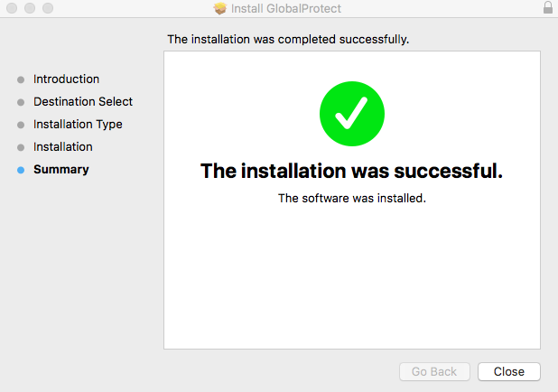Click the "Install GlobalProtect" window title

(x=286, y=9)
